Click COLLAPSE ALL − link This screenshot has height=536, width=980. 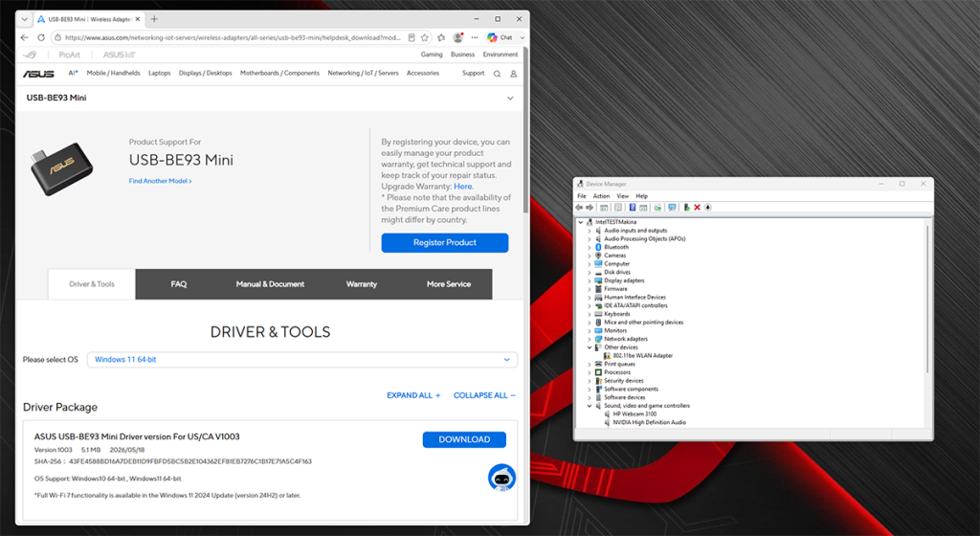pos(484,395)
